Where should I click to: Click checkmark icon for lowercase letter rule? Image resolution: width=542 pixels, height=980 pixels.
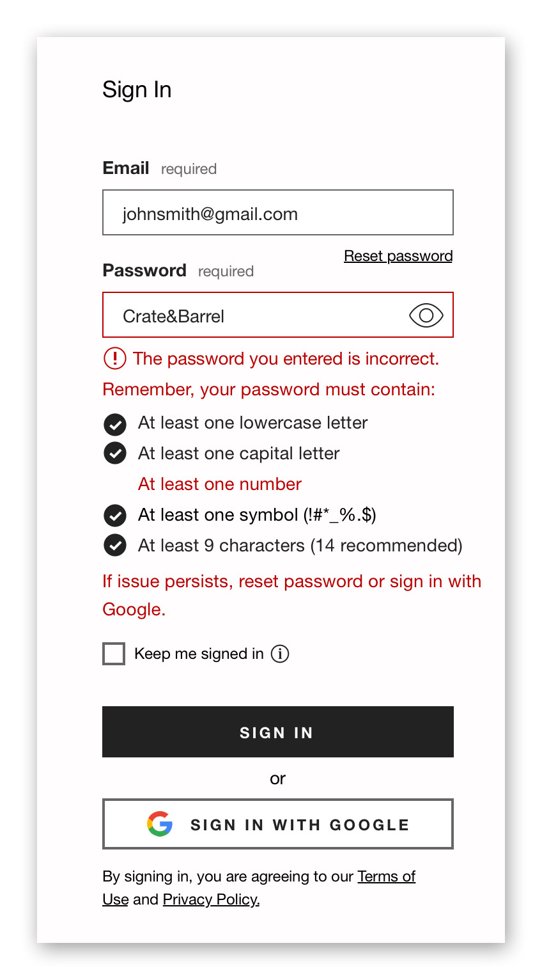click(x=115, y=423)
